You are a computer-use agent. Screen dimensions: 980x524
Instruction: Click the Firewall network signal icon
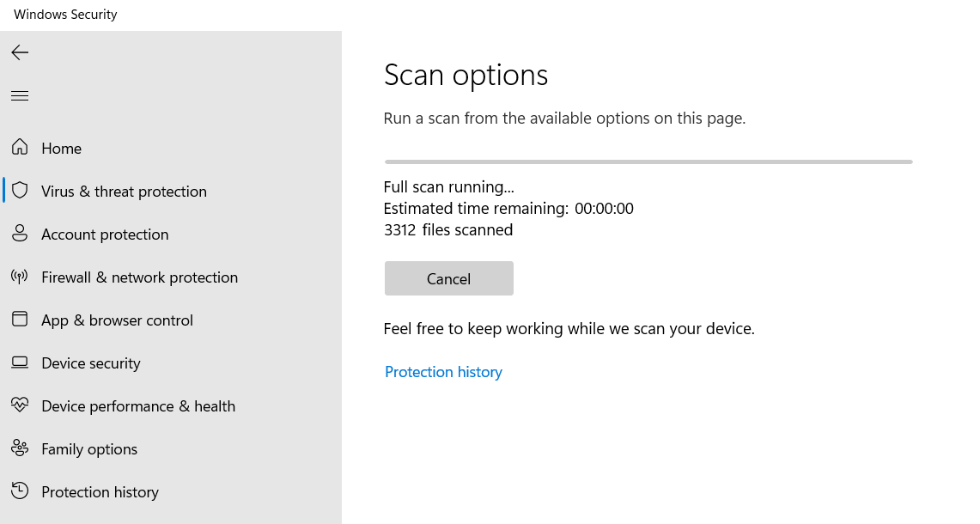[20, 277]
